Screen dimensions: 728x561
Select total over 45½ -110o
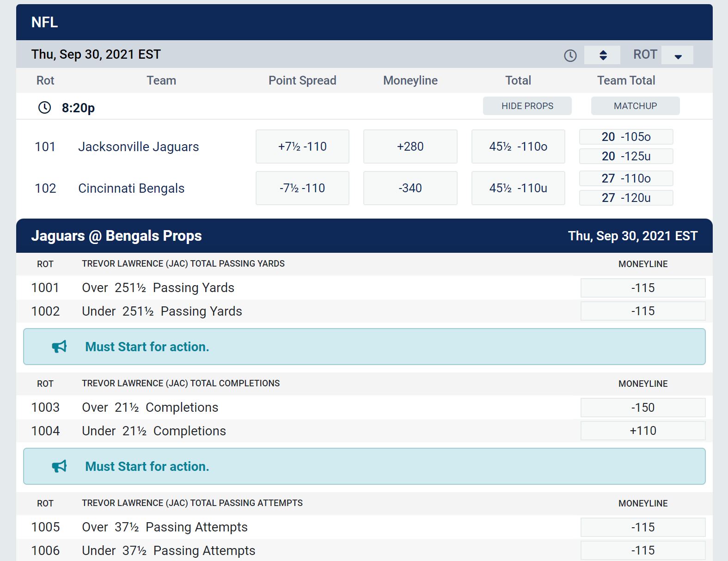pos(518,146)
